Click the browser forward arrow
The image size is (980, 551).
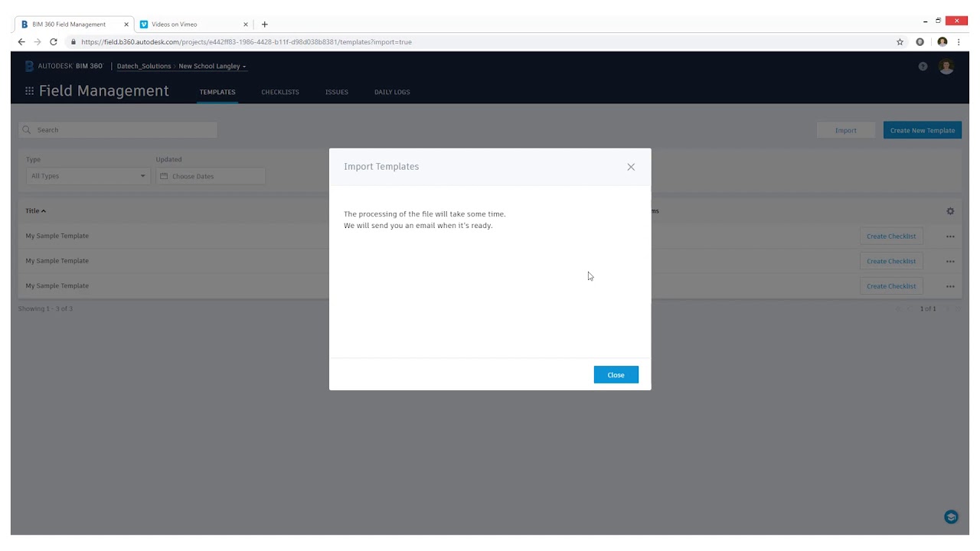38,42
